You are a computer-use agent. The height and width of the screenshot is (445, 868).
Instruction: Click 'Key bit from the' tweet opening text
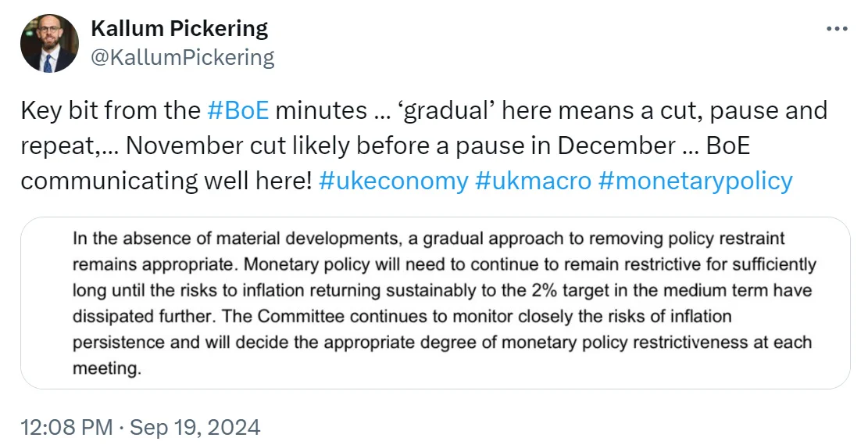(x=110, y=110)
